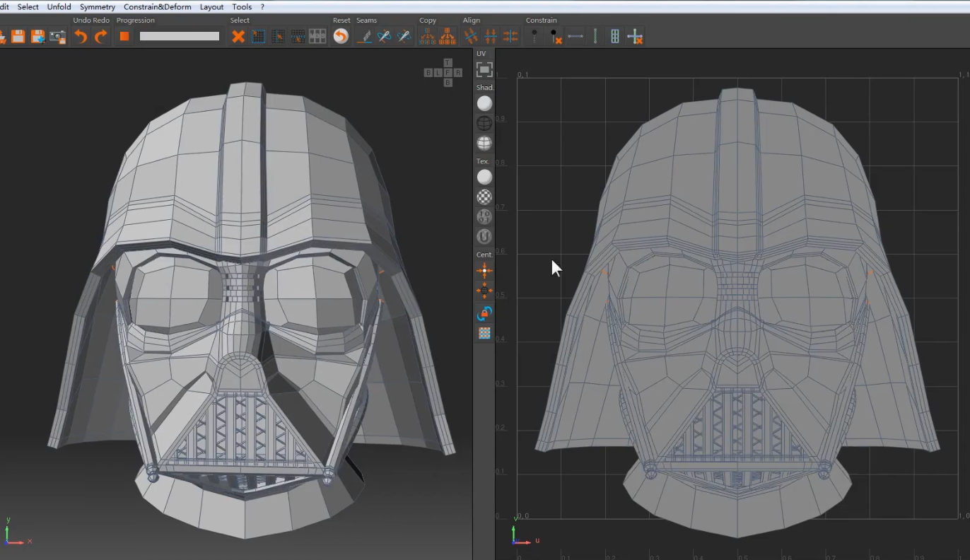Switch to Top view with T cube

pyautogui.click(x=448, y=63)
